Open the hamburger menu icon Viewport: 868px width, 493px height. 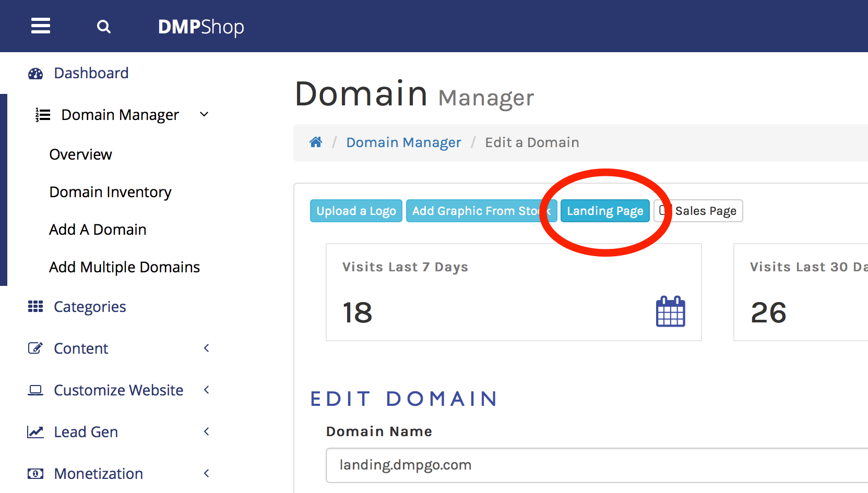(x=41, y=26)
